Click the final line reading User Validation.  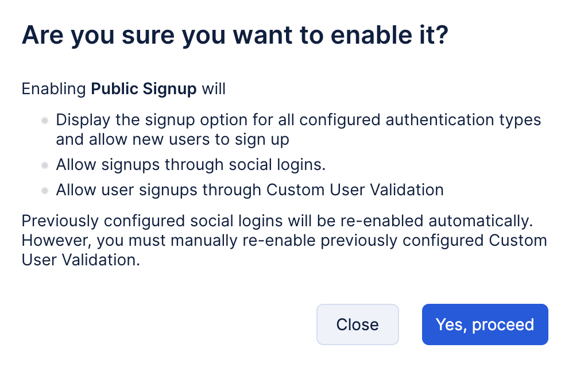click(x=80, y=259)
